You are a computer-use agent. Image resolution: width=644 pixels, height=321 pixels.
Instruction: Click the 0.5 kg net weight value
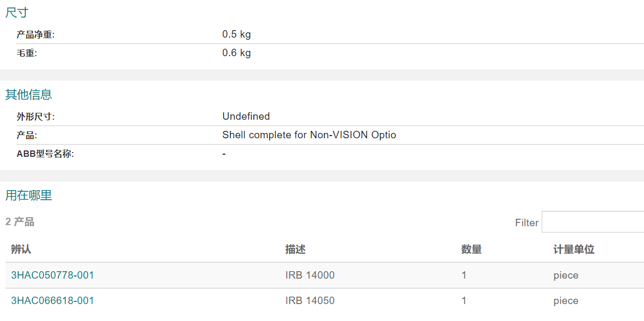pyautogui.click(x=236, y=34)
